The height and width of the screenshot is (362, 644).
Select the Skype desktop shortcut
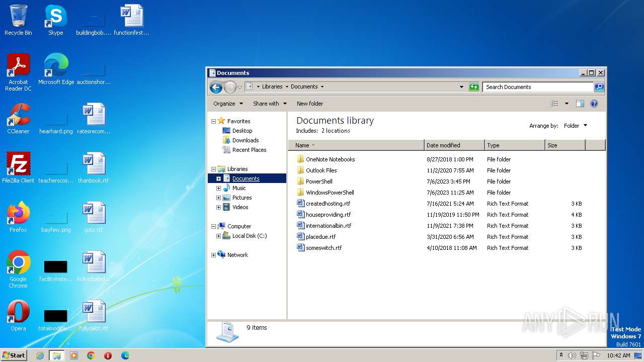point(56,20)
